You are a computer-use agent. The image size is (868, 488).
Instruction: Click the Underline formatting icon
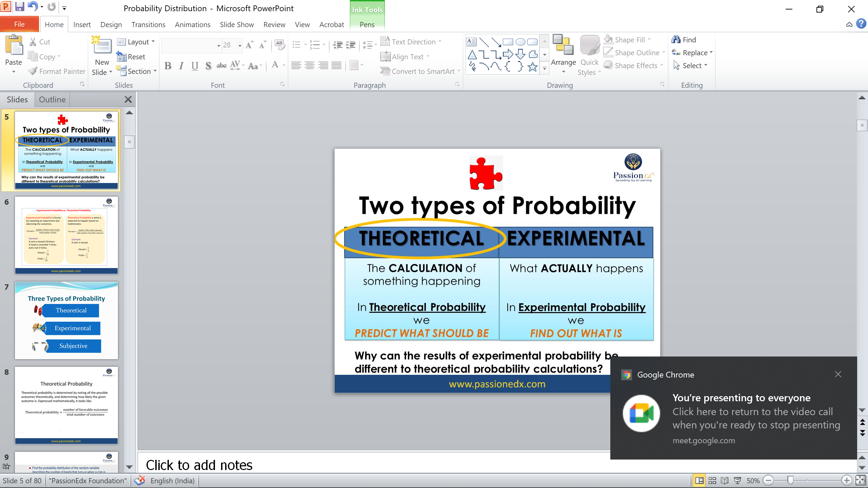194,65
